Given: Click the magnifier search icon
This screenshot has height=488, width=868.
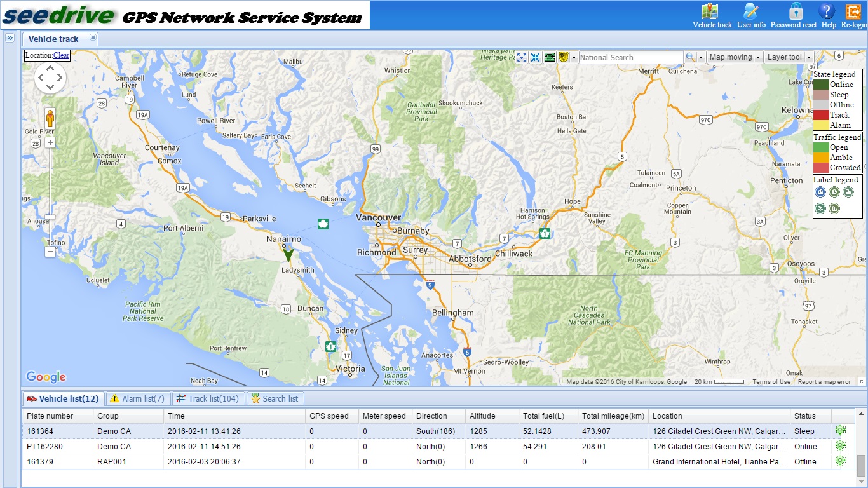Looking at the screenshot, I should pyautogui.click(x=690, y=57).
